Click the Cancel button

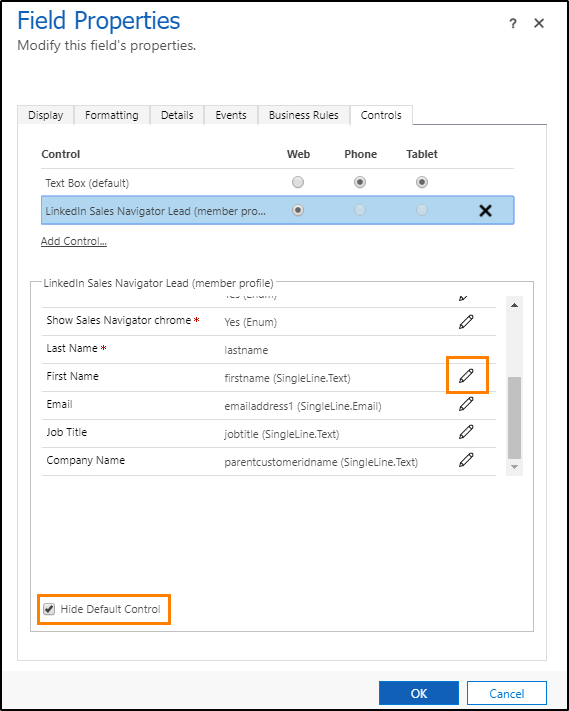click(x=506, y=693)
